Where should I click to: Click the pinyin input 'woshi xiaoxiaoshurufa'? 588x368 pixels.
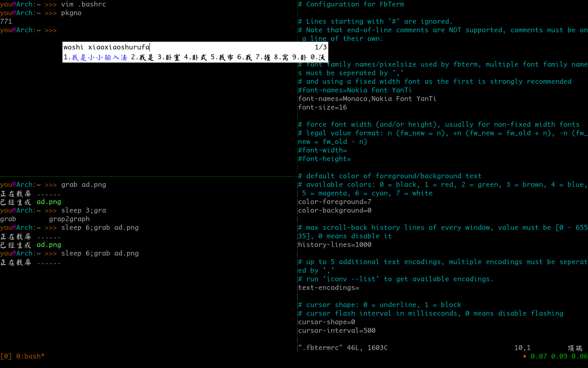(107, 47)
